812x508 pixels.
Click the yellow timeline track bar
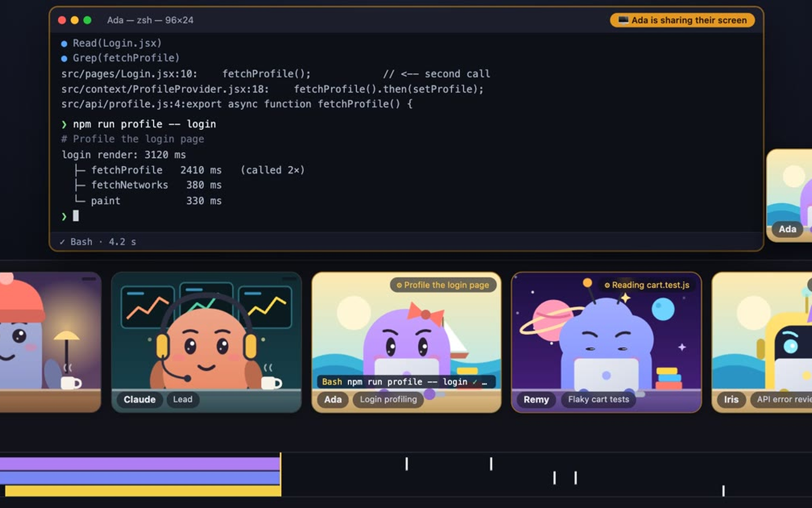[143, 491]
